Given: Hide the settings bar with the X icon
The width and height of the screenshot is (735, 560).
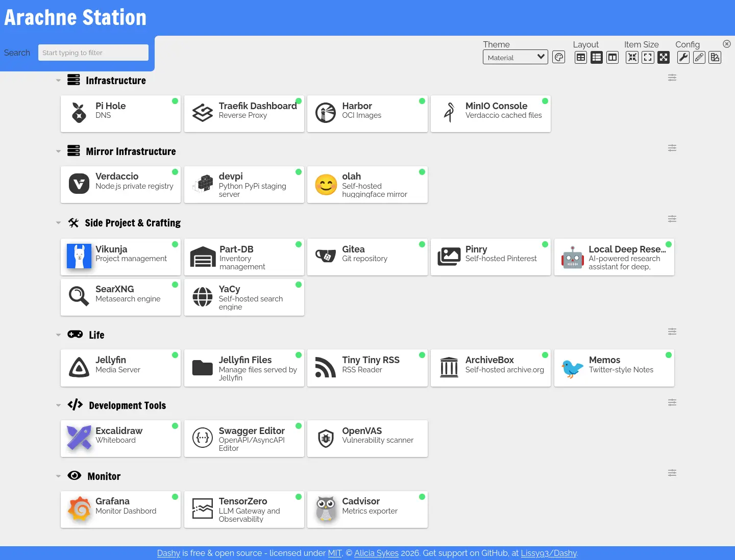Looking at the screenshot, I should [727, 44].
